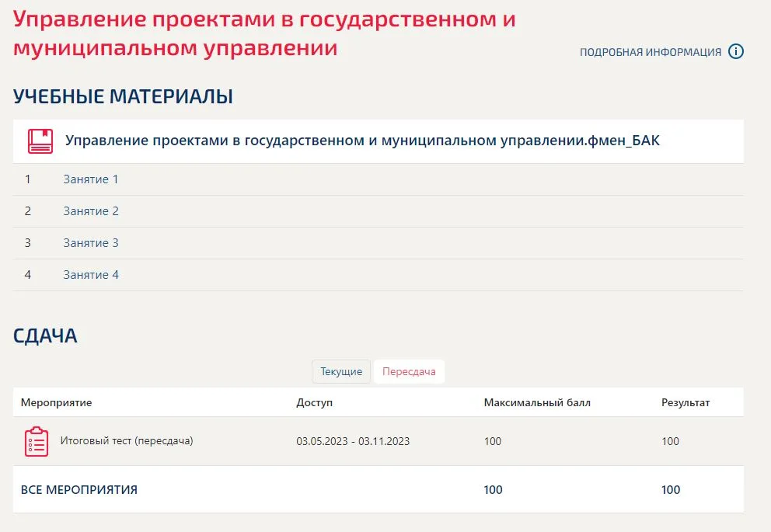Click result 100 in Итоговый тест row
771x532 pixels.
670,441
